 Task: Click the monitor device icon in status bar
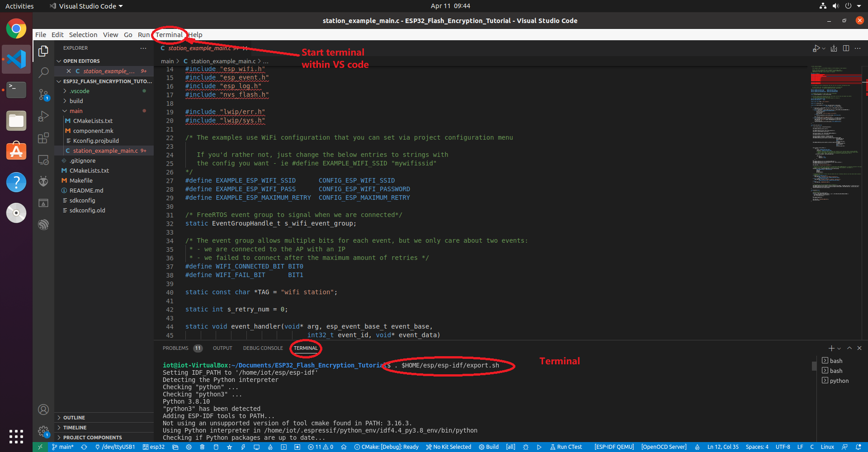tap(256, 447)
